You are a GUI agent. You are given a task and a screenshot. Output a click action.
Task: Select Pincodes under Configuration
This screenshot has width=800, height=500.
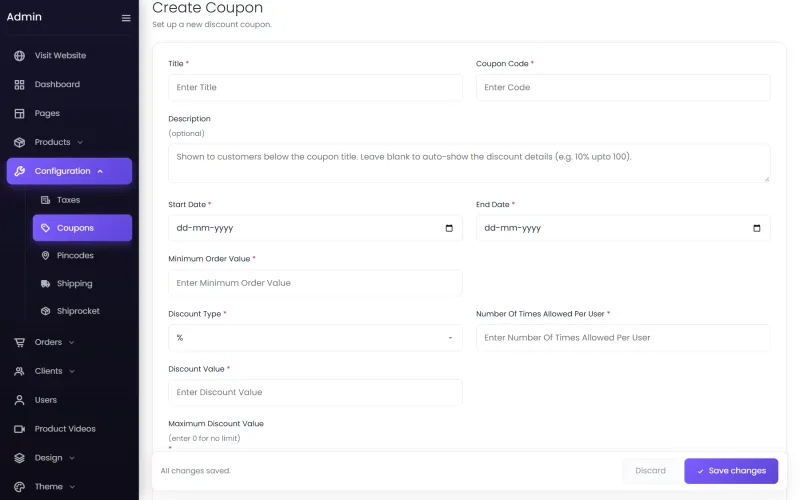pos(83,256)
